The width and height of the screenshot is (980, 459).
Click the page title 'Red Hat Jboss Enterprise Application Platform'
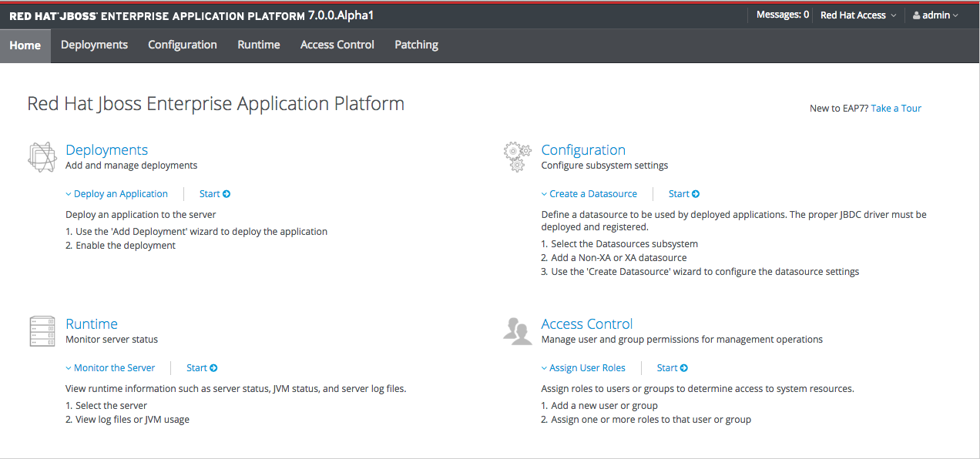pos(216,104)
